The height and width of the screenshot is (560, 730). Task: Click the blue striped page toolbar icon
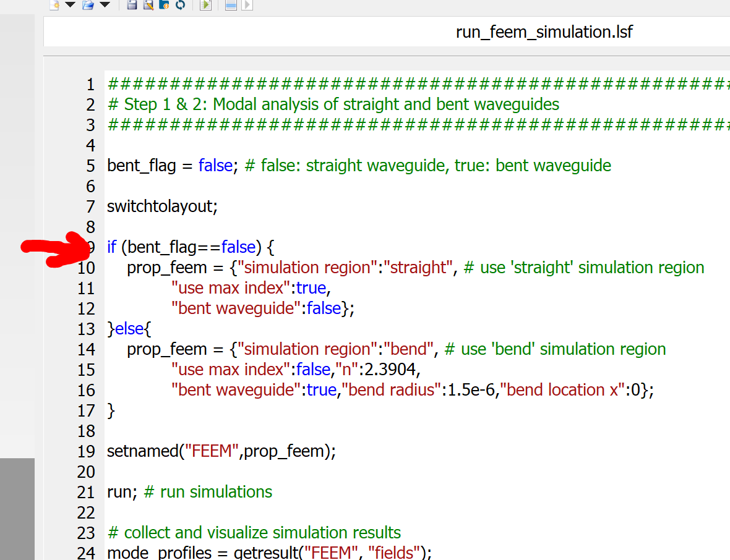point(231,5)
